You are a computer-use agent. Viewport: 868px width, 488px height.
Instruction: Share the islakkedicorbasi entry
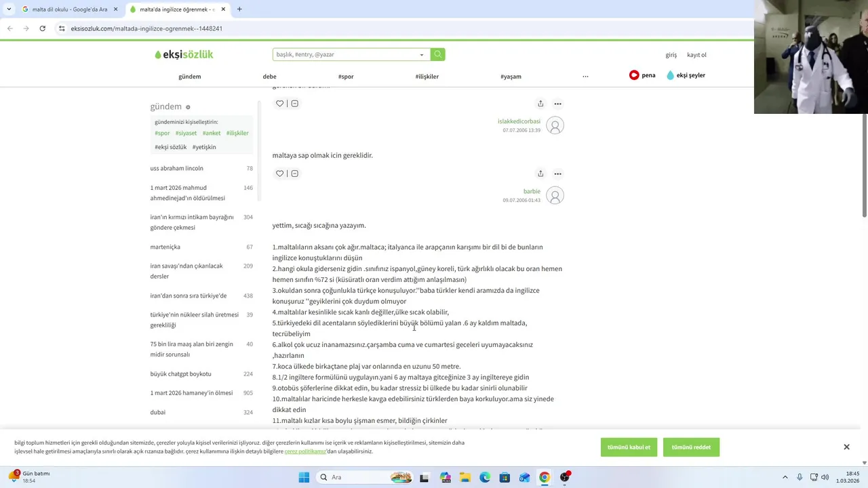pos(540,104)
